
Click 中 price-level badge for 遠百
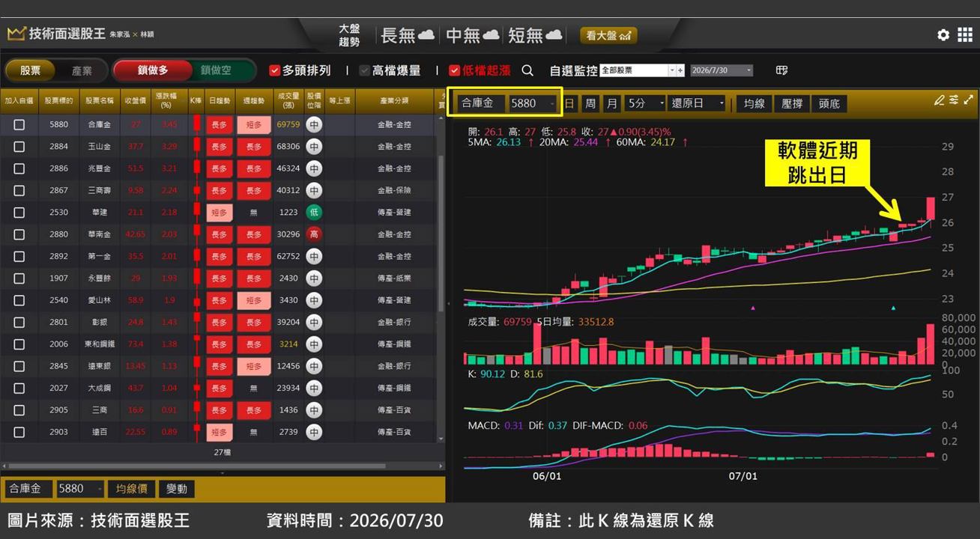pos(314,432)
